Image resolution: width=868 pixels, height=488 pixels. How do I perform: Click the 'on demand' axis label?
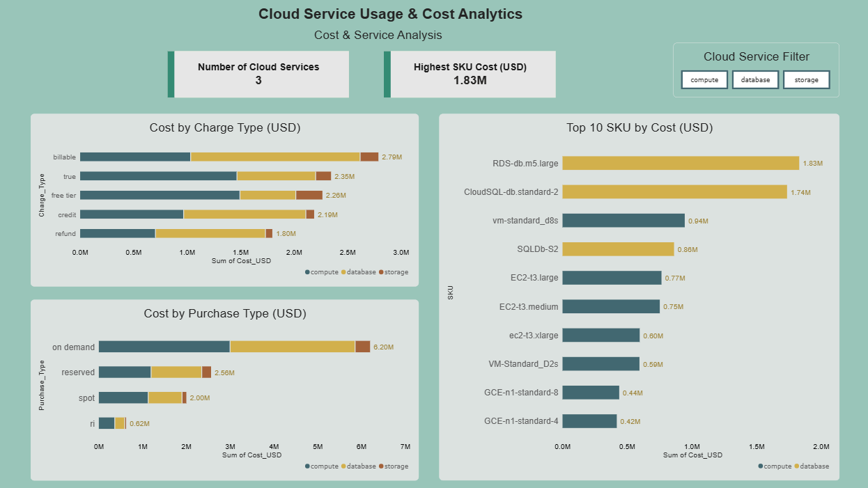tap(73, 347)
